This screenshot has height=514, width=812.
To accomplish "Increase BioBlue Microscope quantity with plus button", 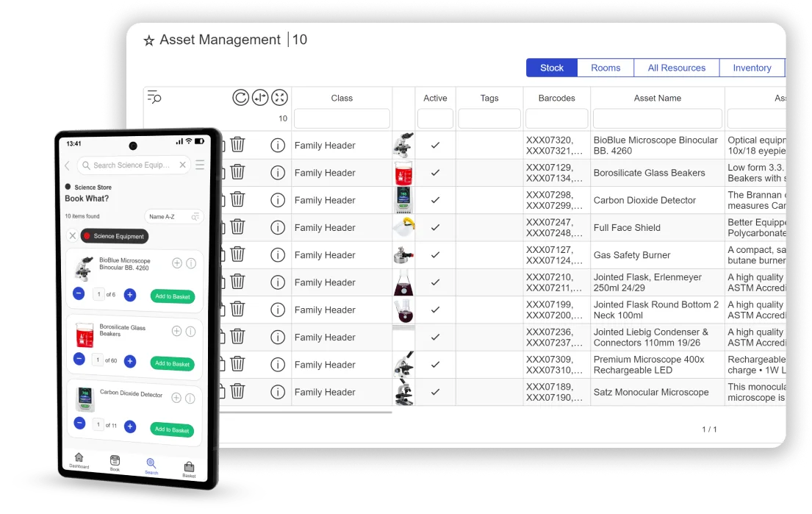I will [130, 295].
